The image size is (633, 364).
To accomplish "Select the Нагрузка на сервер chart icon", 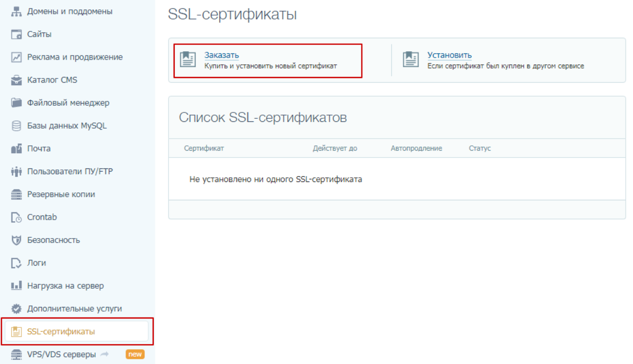I will (16, 286).
